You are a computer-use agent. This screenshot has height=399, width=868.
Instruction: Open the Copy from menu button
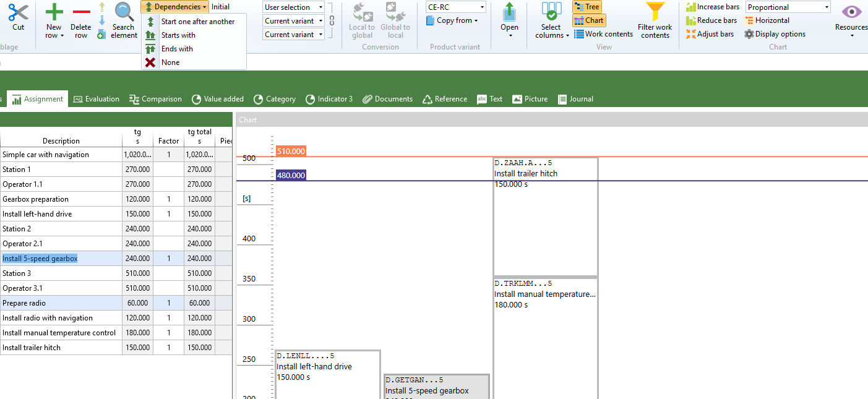click(x=452, y=20)
